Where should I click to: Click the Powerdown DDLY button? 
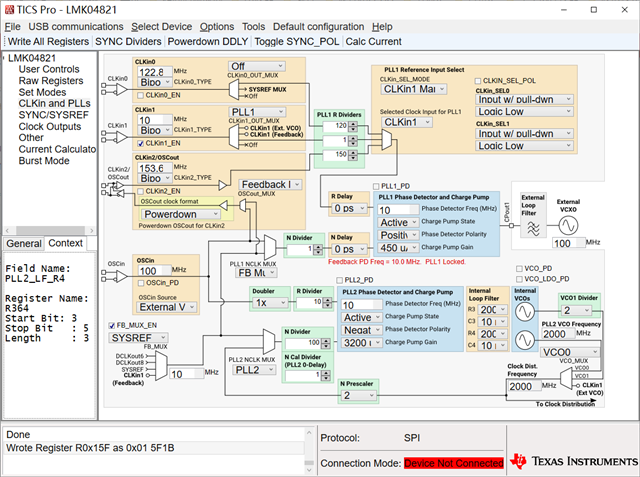point(208,42)
